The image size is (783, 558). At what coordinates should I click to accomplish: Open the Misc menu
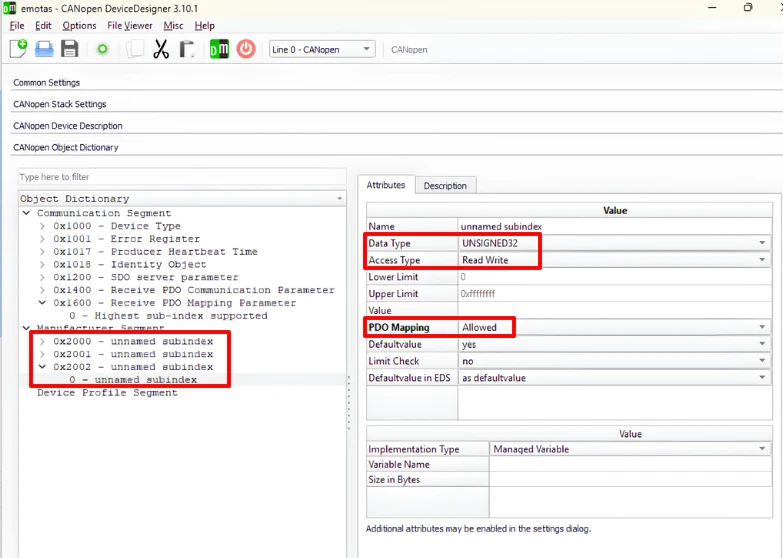[173, 25]
